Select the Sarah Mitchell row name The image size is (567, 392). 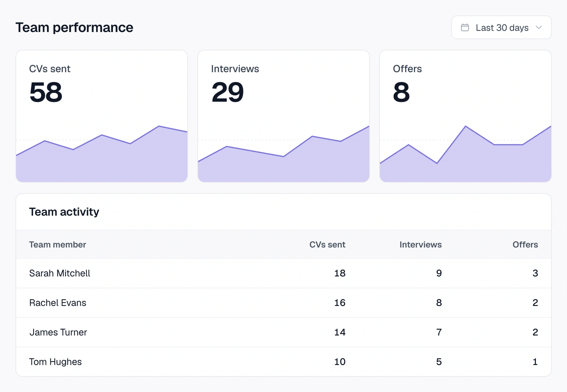click(x=60, y=273)
